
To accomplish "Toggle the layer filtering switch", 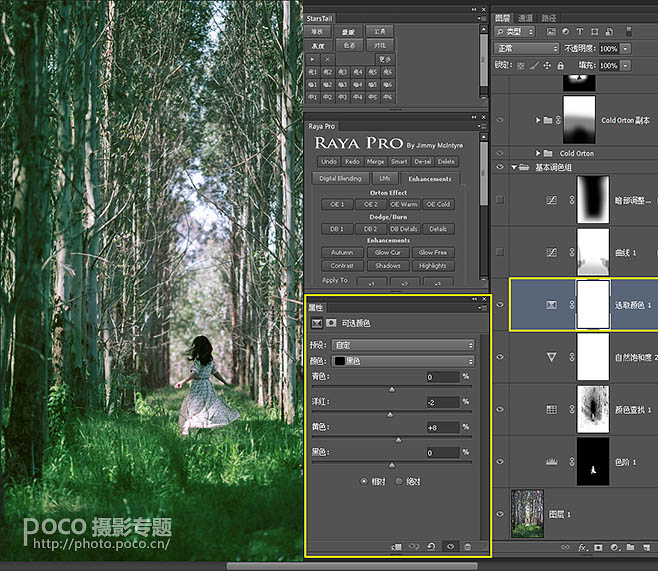I will (629, 32).
